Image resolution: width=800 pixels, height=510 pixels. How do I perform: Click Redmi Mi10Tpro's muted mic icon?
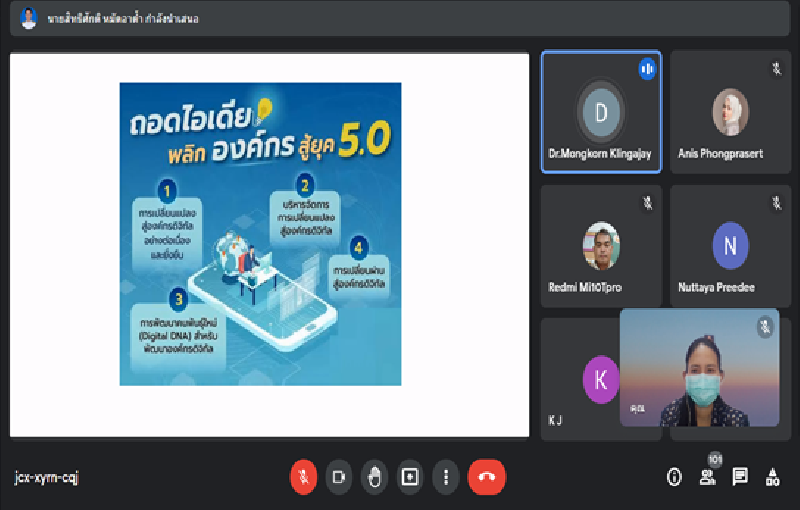click(x=647, y=203)
